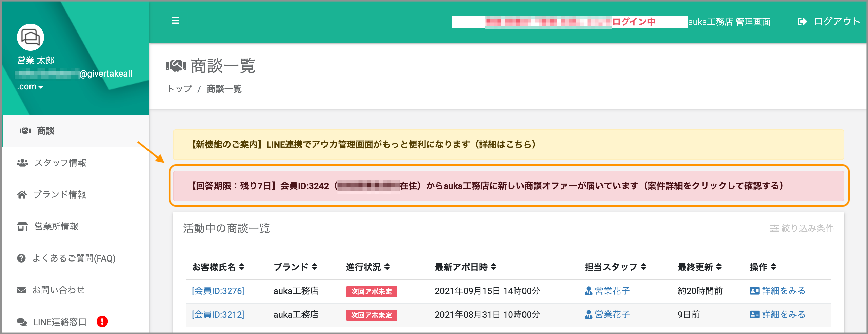Click the ログアウト link text
868x334 pixels.
[837, 22]
